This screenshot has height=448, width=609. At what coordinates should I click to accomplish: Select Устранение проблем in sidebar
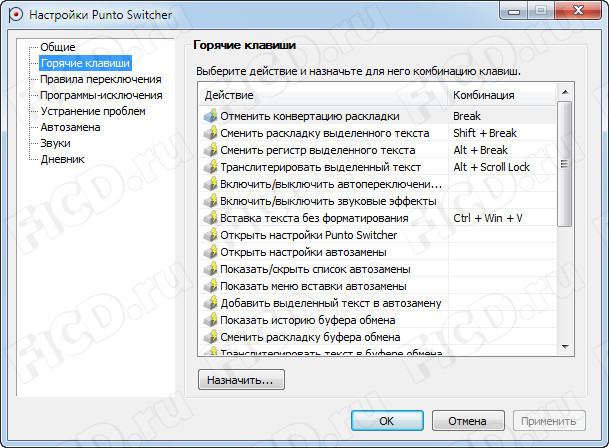pos(93,111)
